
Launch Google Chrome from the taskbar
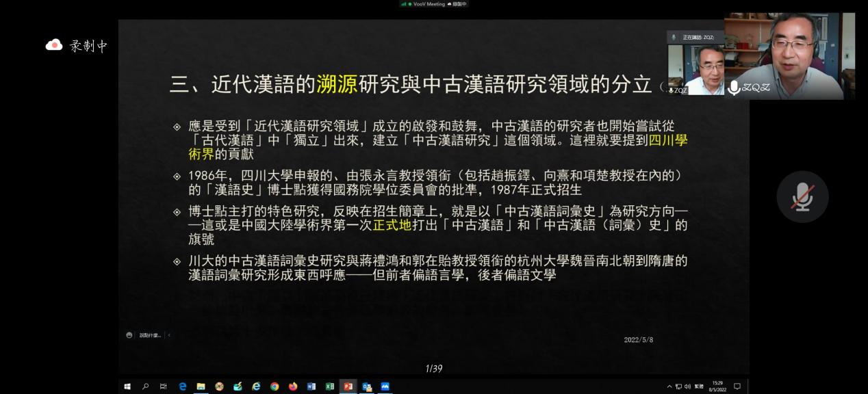coord(275,386)
